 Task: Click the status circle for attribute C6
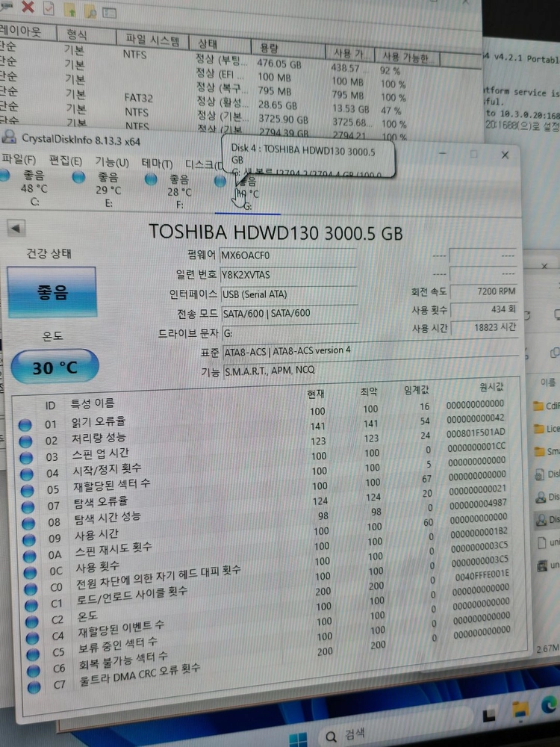tap(34, 671)
